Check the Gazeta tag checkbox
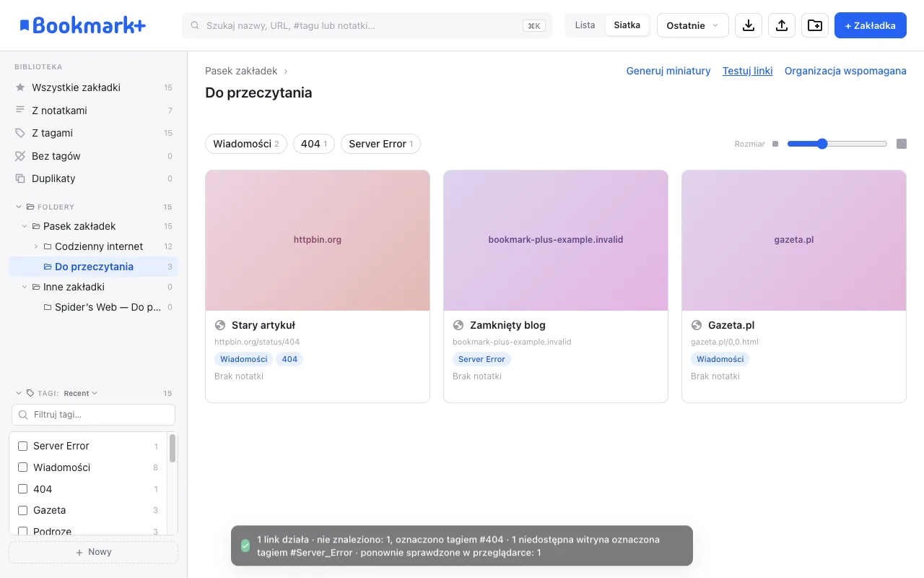Viewport: 924px width, 578px height. coord(22,510)
